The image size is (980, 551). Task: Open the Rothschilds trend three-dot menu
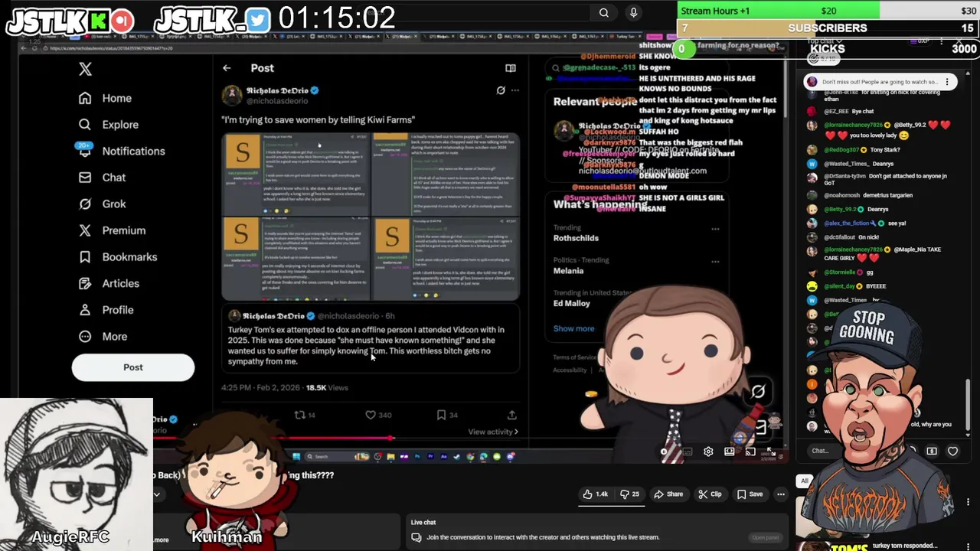click(x=715, y=229)
